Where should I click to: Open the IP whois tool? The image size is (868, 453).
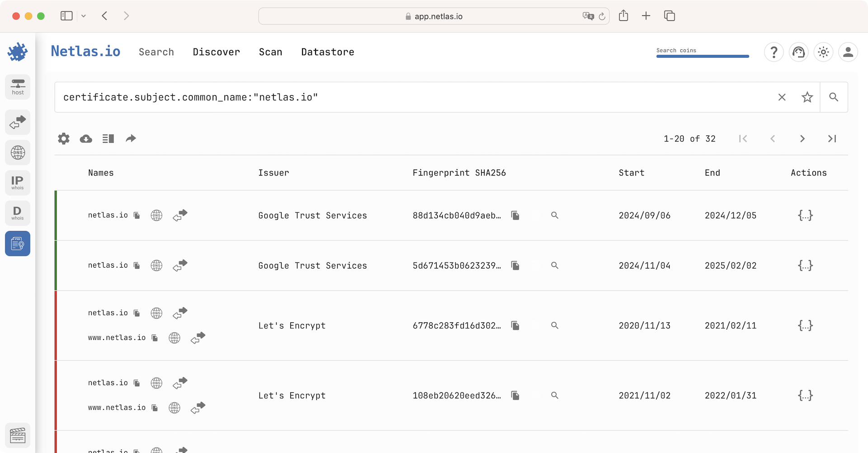coord(18,182)
